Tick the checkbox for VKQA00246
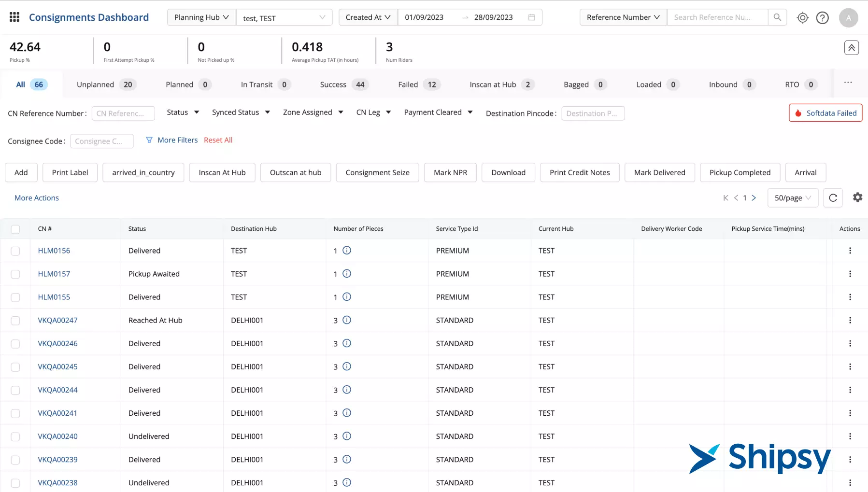 pos(15,344)
